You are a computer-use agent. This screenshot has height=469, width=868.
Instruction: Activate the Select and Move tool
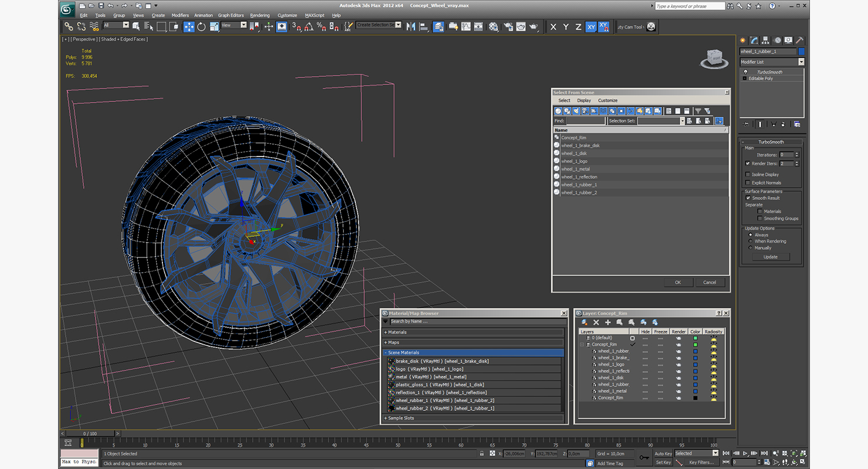189,26
